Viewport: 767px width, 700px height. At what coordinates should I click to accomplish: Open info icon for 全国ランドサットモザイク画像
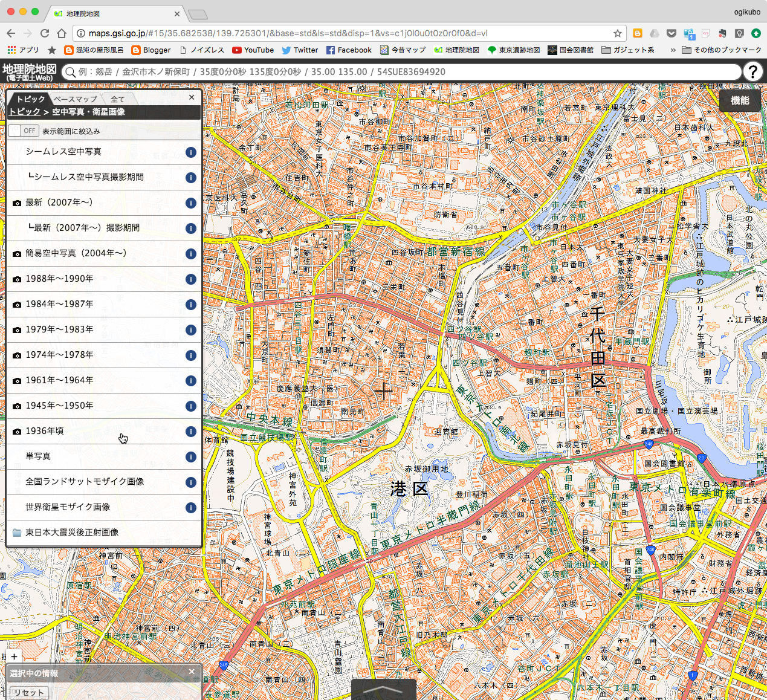(190, 482)
